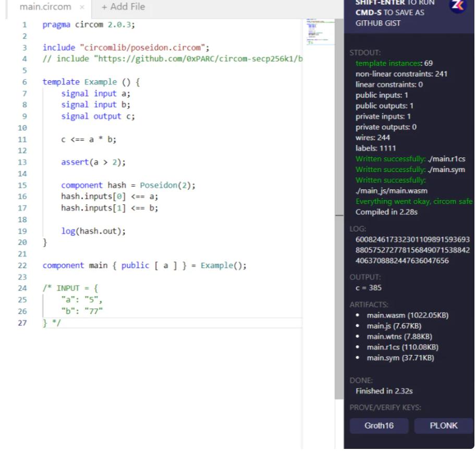Download the main.js artifact
This screenshot has width=476, height=451.
coord(394,326)
